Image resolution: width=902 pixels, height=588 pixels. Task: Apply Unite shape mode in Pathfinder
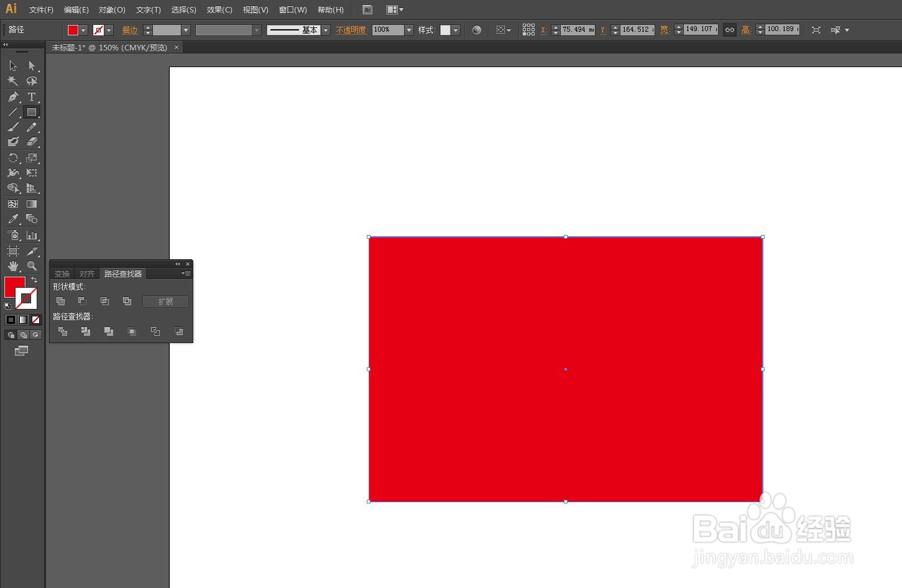tap(61, 301)
